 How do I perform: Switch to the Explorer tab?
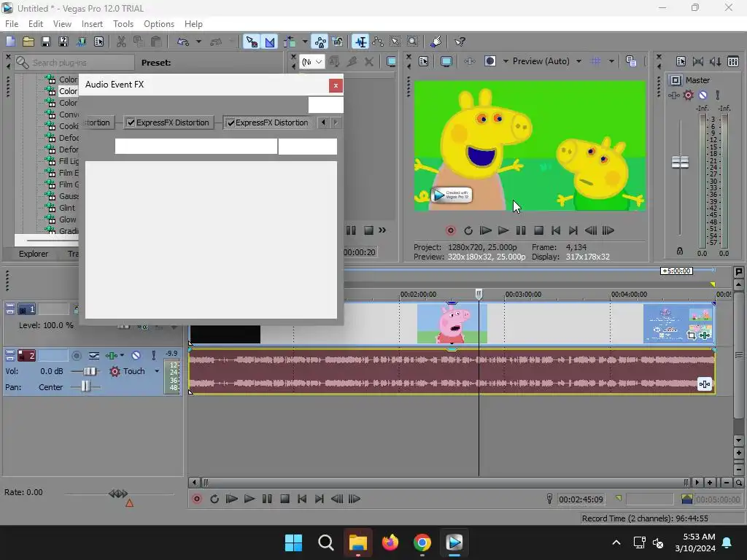pyautogui.click(x=34, y=254)
